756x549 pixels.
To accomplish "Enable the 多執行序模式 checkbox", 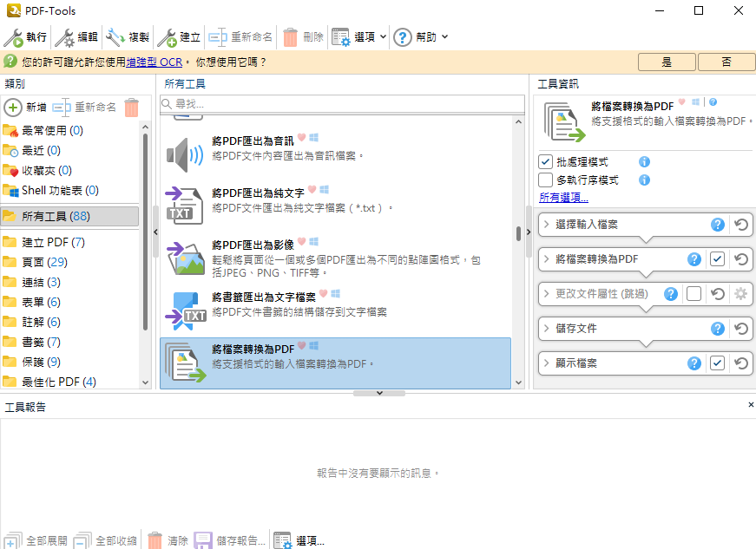I will pos(546,180).
